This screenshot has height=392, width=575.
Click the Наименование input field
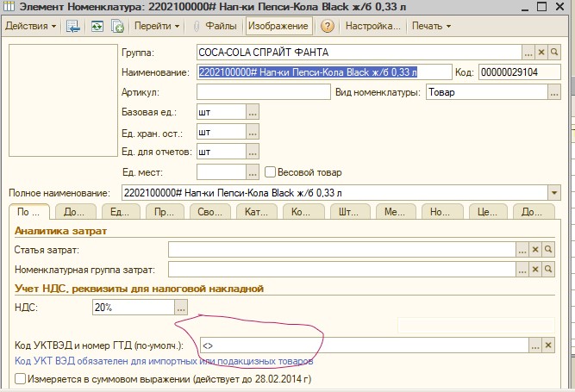click(x=324, y=72)
